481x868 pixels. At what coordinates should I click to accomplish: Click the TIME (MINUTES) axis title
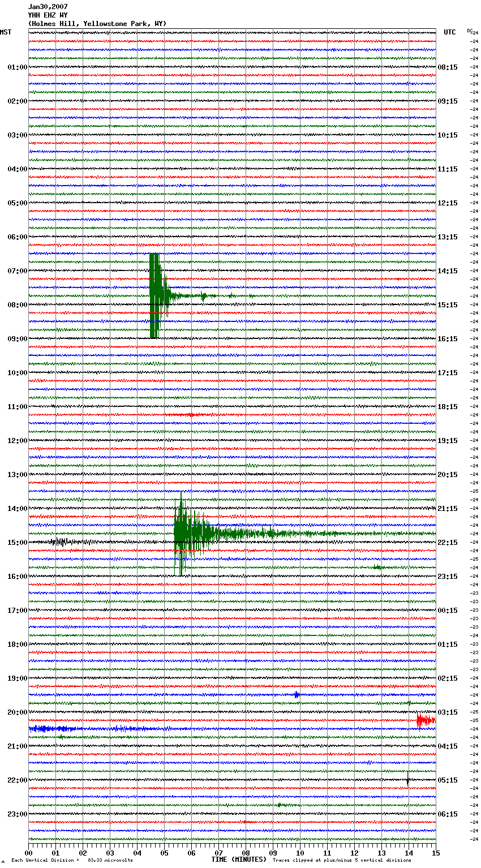point(239,860)
